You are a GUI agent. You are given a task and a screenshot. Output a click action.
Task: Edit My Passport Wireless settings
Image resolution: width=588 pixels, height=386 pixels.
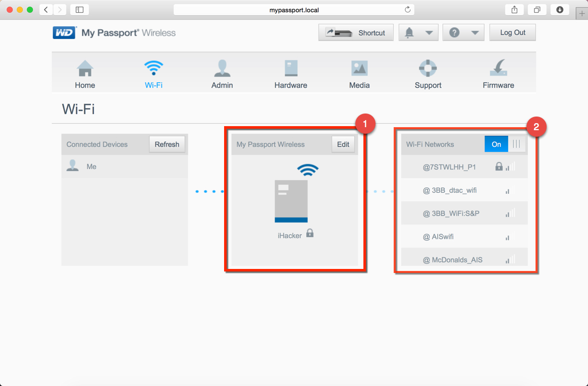[343, 144]
